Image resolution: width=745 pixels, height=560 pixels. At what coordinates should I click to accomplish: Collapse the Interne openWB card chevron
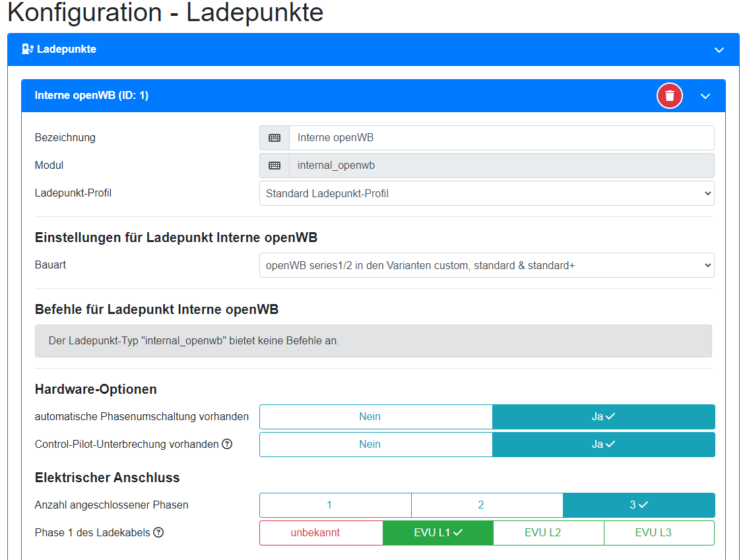pyautogui.click(x=705, y=96)
